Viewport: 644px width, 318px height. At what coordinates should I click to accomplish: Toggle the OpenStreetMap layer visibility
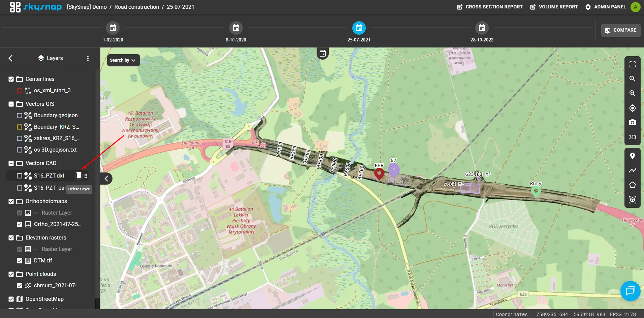(x=11, y=299)
